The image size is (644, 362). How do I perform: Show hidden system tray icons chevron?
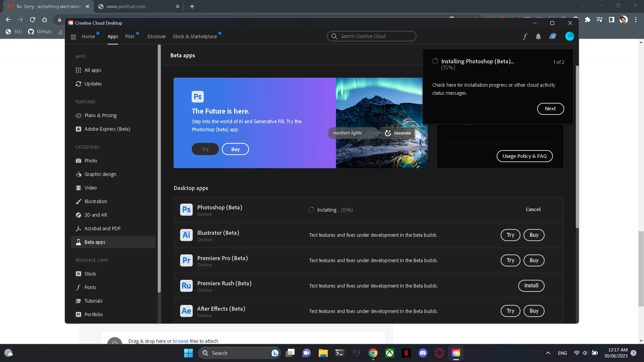548,353
